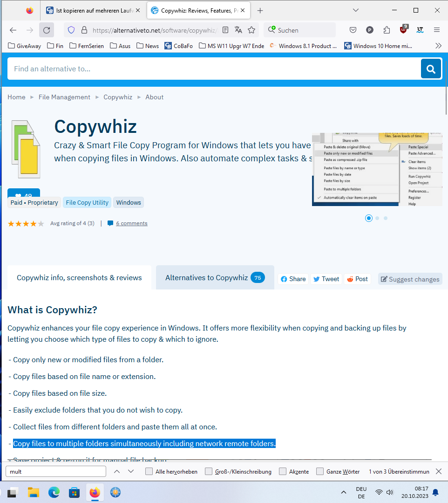Close the 'Ist kopieren auf mehreren' tab
Screen dimensions: 448x503
pyautogui.click(x=138, y=11)
